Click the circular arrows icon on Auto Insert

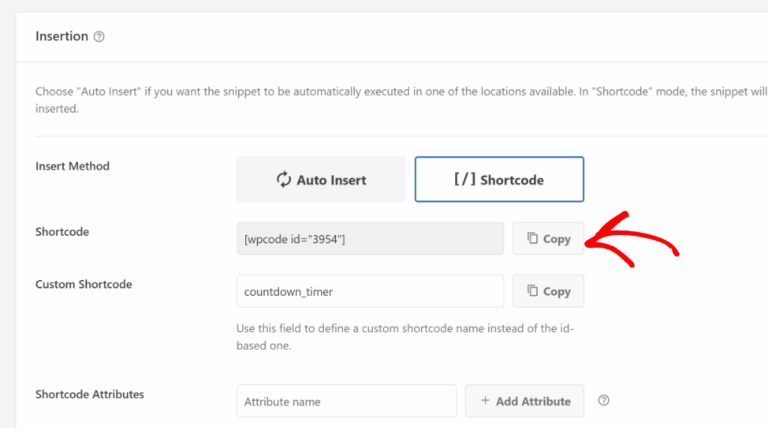point(284,180)
